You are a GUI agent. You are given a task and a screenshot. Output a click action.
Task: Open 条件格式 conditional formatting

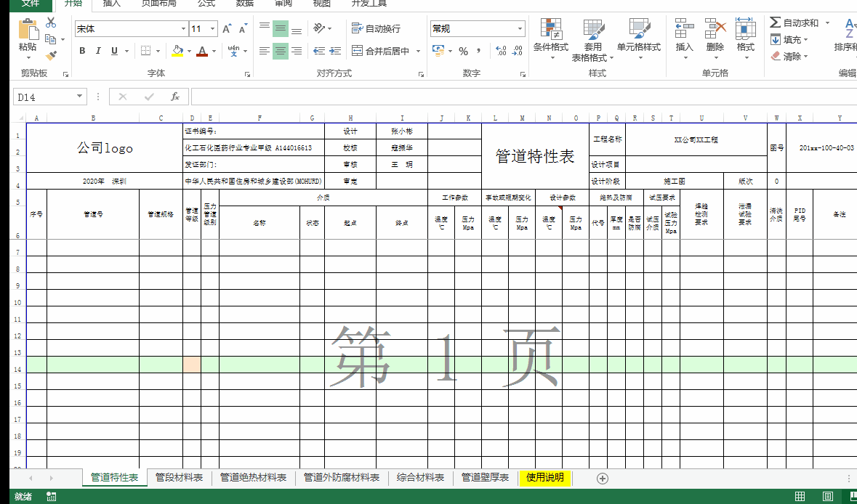click(551, 39)
